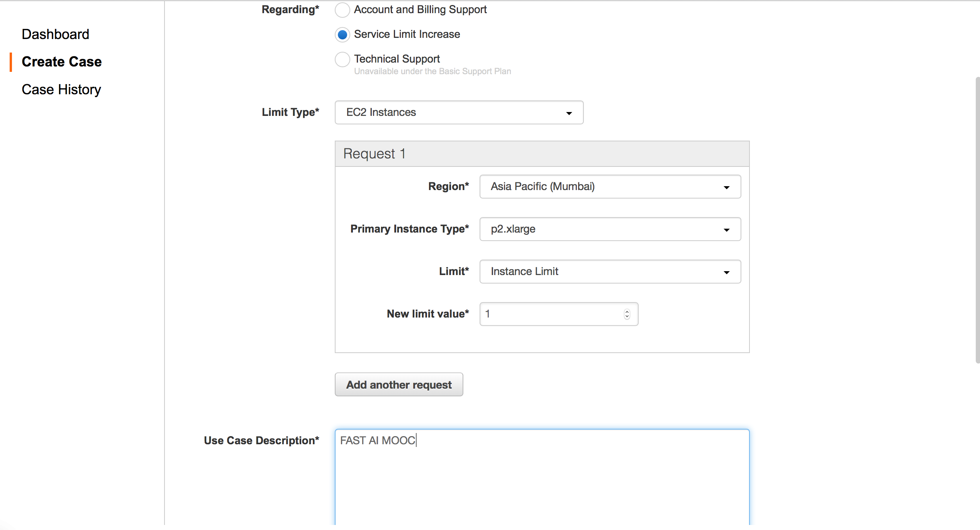Click the New limit value stepper arrows
This screenshot has width=980, height=530.
coord(627,314)
